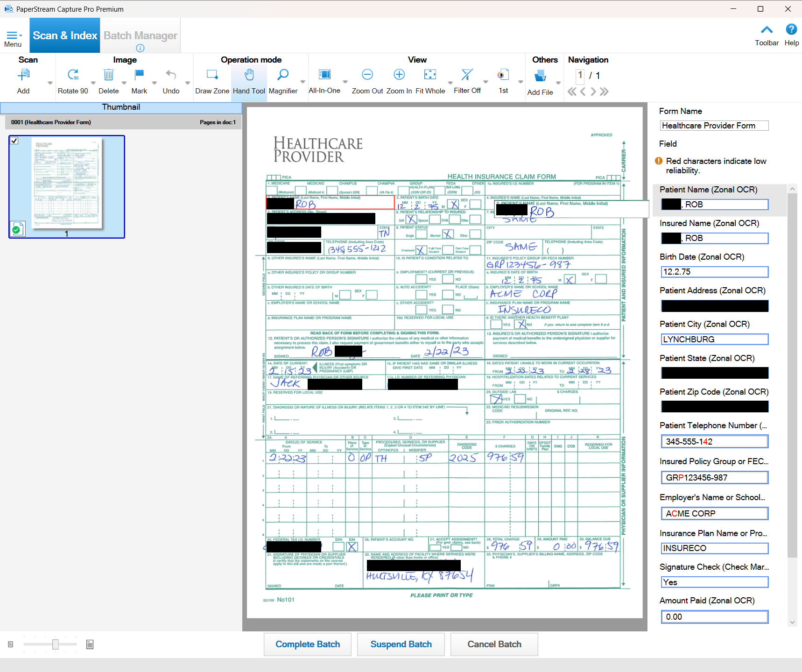This screenshot has width=802, height=672.
Task: Adjust the thumbnail size slider
Action: pyautogui.click(x=56, y=644)
